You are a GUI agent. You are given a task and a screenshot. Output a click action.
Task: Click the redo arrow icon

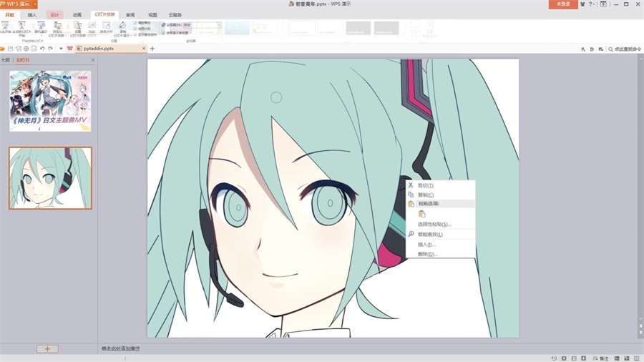(x=51, y=49)
